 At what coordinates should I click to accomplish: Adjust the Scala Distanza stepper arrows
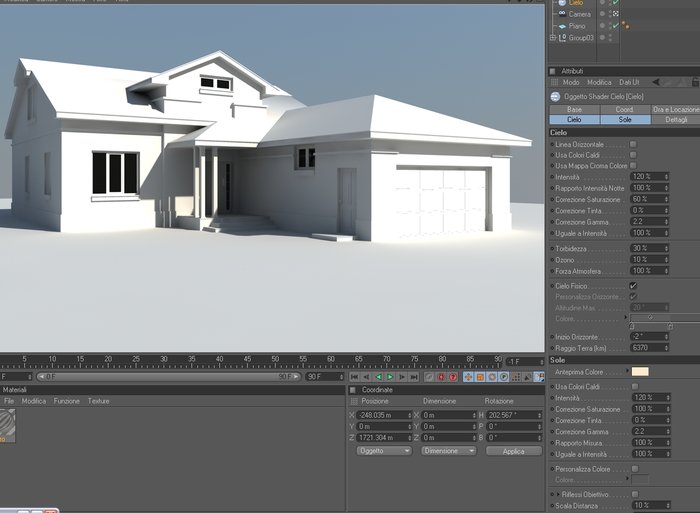click(x=667, y=505)
